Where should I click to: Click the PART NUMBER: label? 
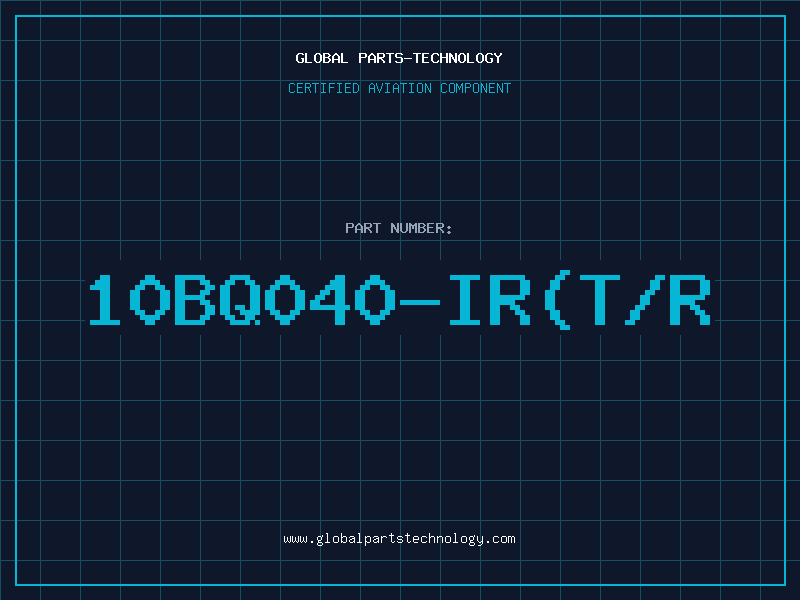(x=399, y=228)
